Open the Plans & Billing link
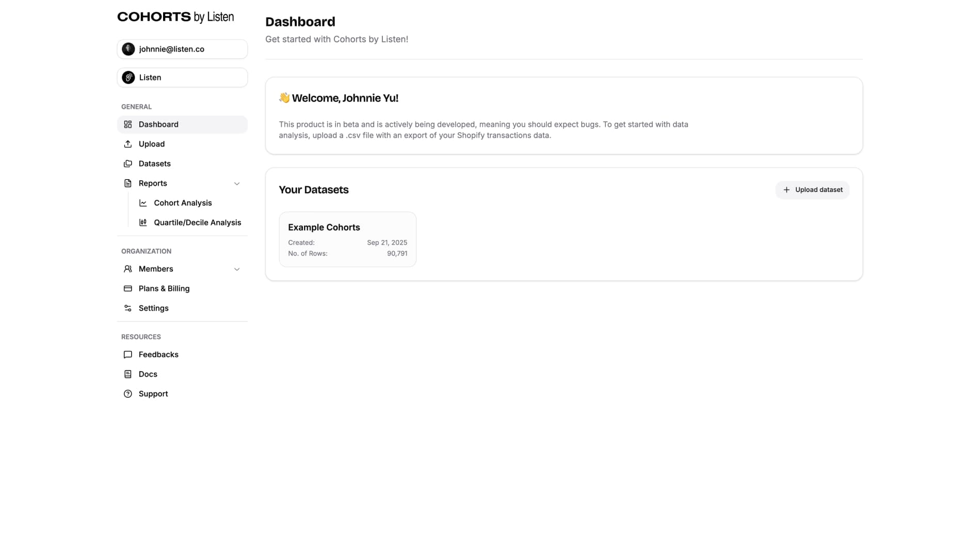The height and width of the screenshot is (546, 980). [164, 288]
